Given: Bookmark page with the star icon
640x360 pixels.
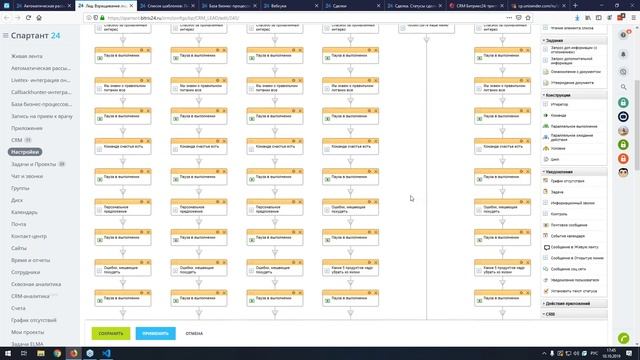Looking at the screenshot, I should coord(528,18).
